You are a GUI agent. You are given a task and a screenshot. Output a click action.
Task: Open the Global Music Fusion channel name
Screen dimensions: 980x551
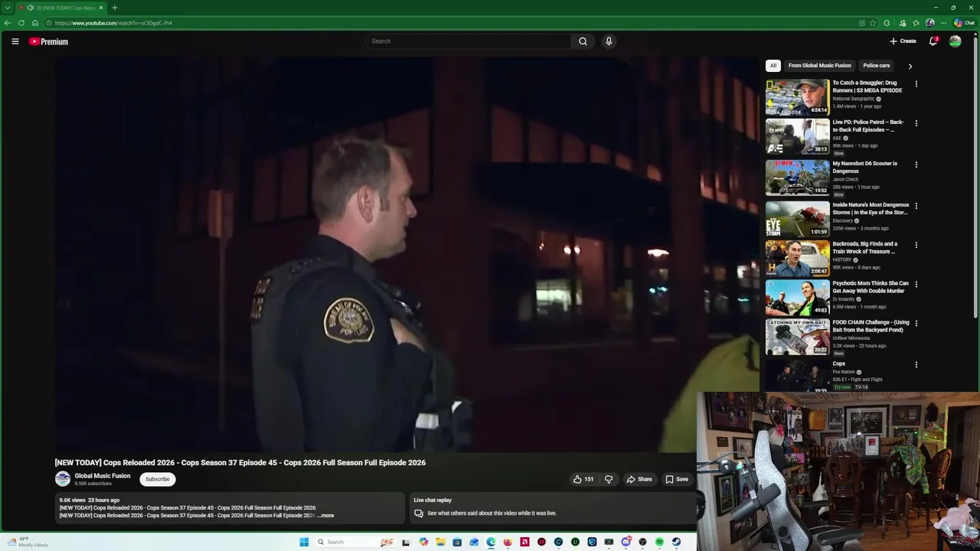102,476
